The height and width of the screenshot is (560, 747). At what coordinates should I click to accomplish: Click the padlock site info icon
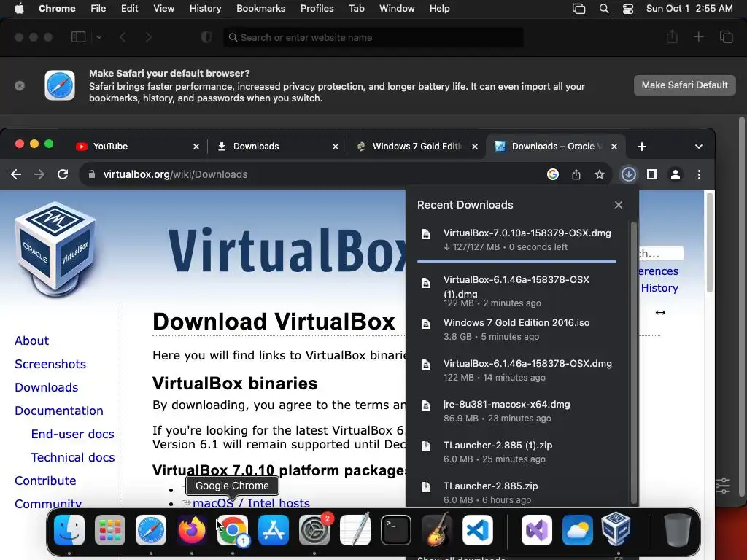tap(92, 174)
